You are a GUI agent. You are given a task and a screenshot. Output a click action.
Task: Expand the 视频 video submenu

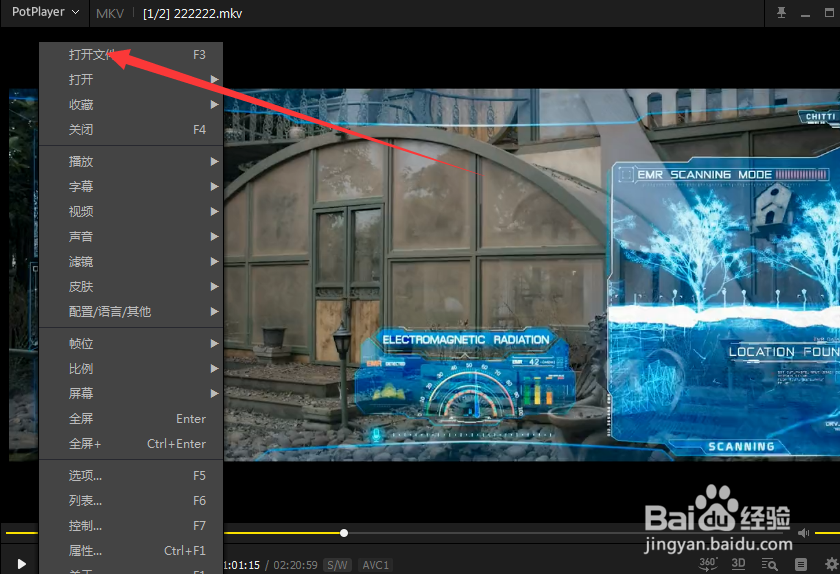[131, 211]
